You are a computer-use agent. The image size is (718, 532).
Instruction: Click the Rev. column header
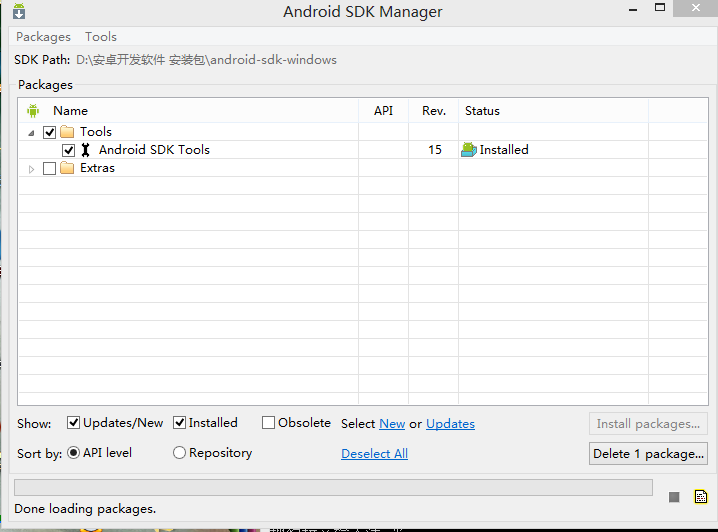pos(434,111)
